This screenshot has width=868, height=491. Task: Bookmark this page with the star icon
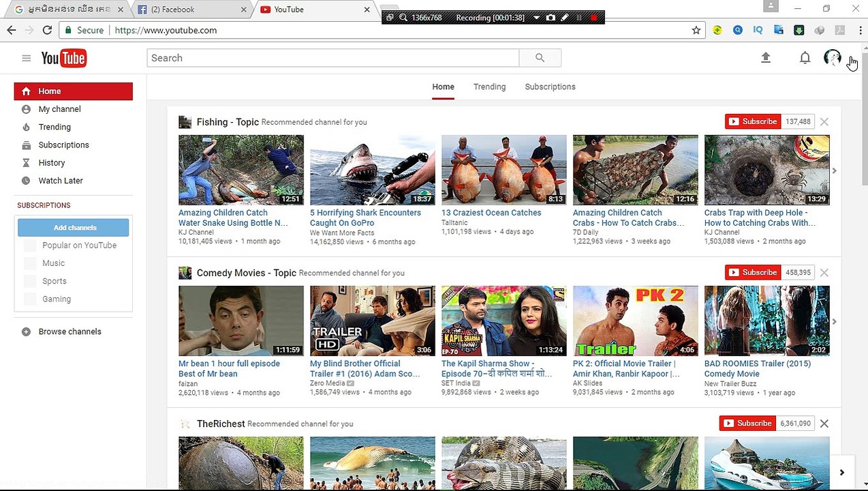(x=696, y=30)
